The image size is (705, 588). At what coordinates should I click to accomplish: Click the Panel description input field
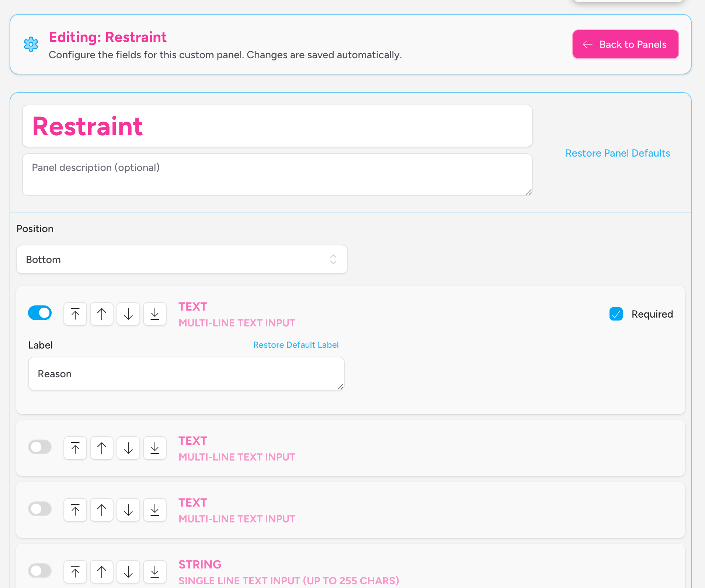[x=277, y=174]
